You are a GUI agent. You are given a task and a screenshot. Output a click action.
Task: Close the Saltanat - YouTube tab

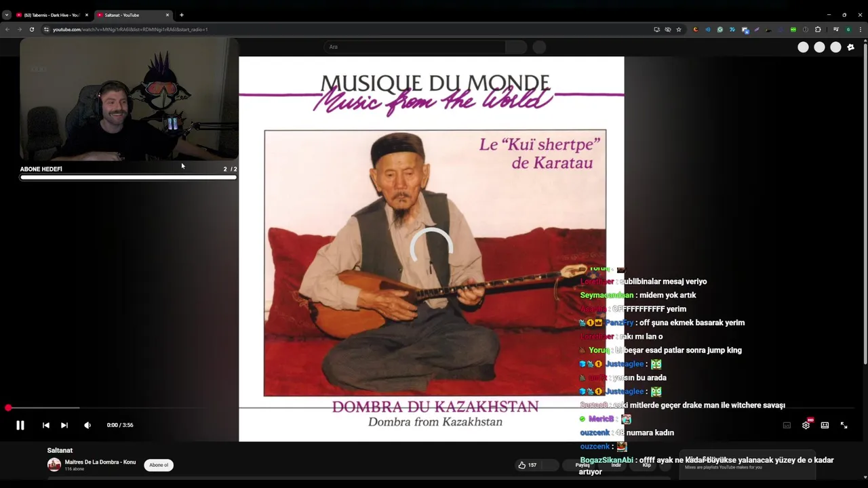(x=167, y=15)
